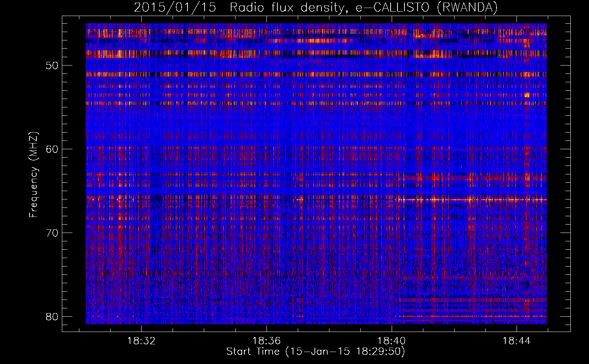Click the yellow patch at 18:31 near 66 MHz
Screen dimensions: 589x364
point(119,199)
